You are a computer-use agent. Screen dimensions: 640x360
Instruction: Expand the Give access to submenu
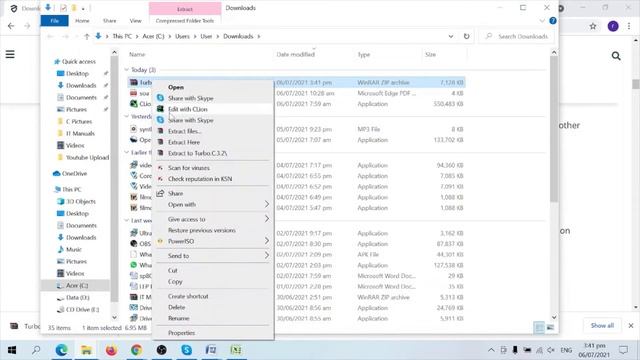pyautogui.click(x=267, y=219)
